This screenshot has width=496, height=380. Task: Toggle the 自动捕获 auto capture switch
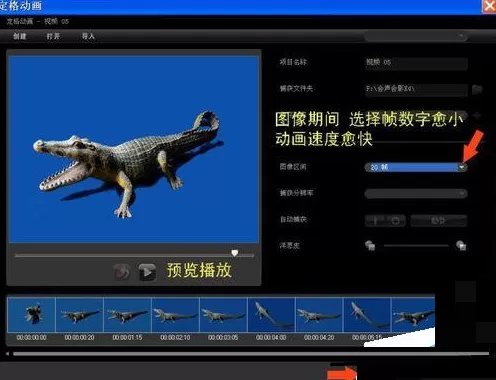(385, 220)
